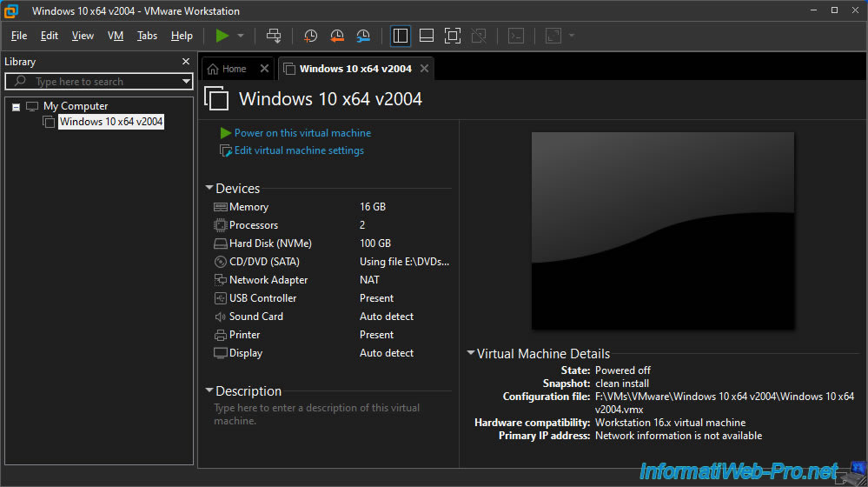Open the CD/DVD (SATA) device entry
868x487 pixels.
tap(264, 262)
